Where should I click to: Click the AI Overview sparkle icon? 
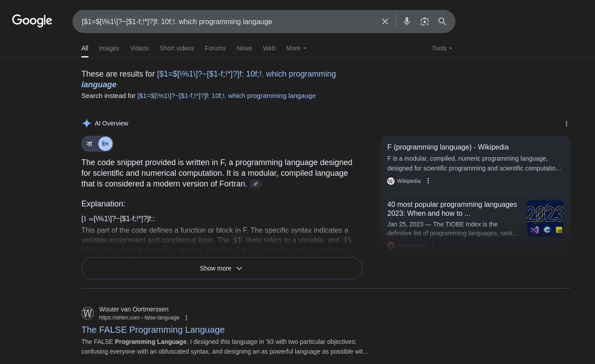[x=86, y=123]
